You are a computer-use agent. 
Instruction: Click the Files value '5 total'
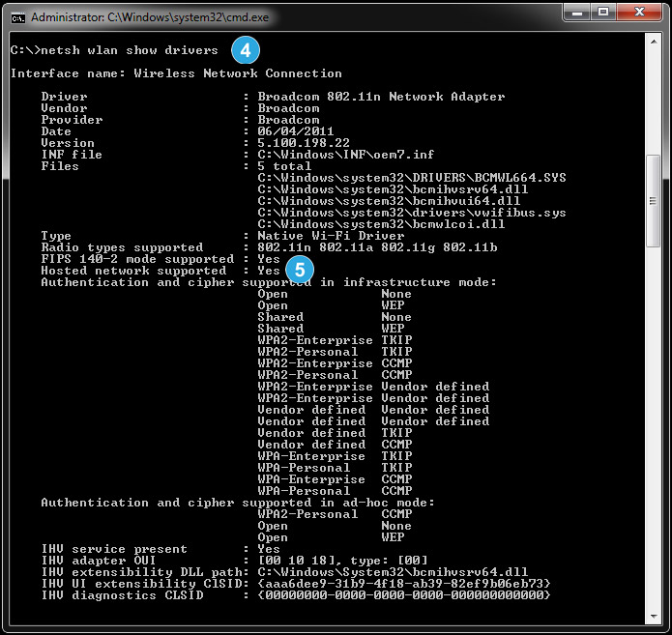tap(284, 166)
